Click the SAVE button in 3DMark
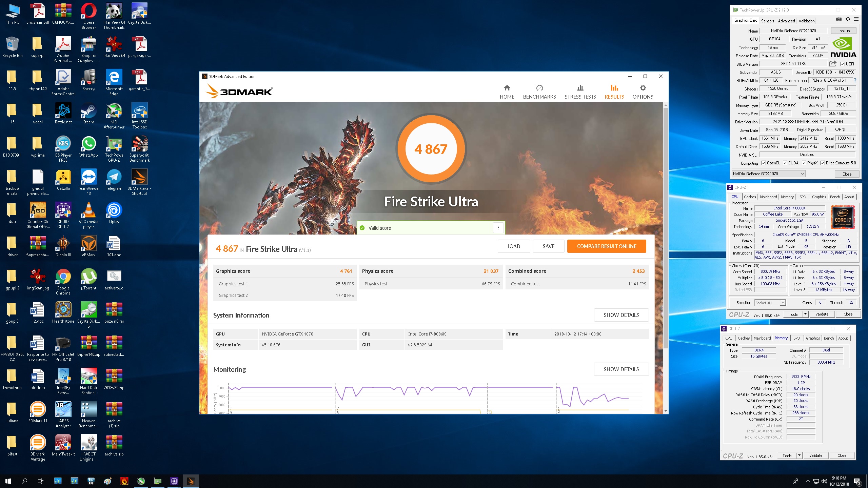Viewport: 868px width, 488px height. click(x=549, y=246)
